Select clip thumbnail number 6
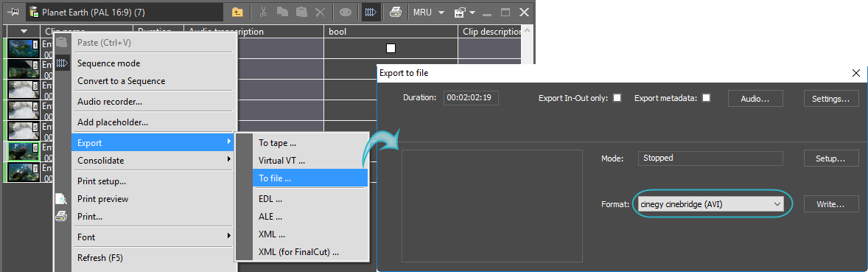The image size is (868, 272). pyautogui.click(x=24, y=151)
